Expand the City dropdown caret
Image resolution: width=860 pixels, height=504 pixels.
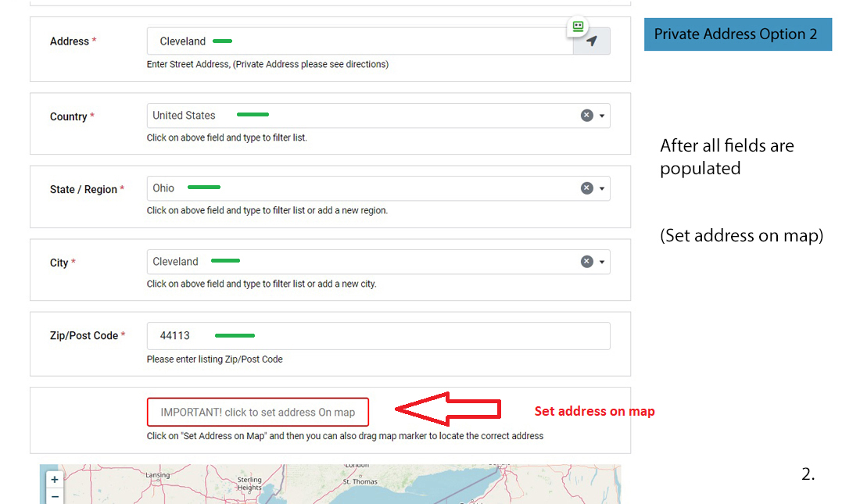tap(602, 262)
